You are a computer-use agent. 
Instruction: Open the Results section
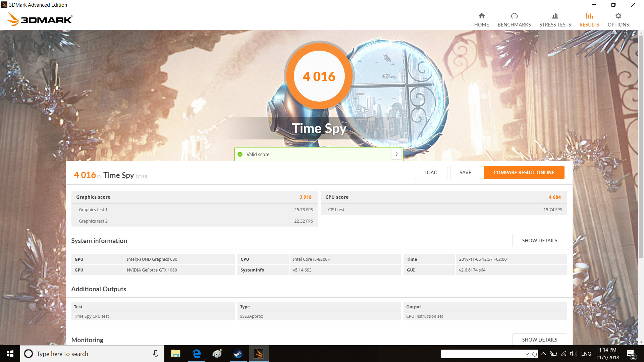589,20
